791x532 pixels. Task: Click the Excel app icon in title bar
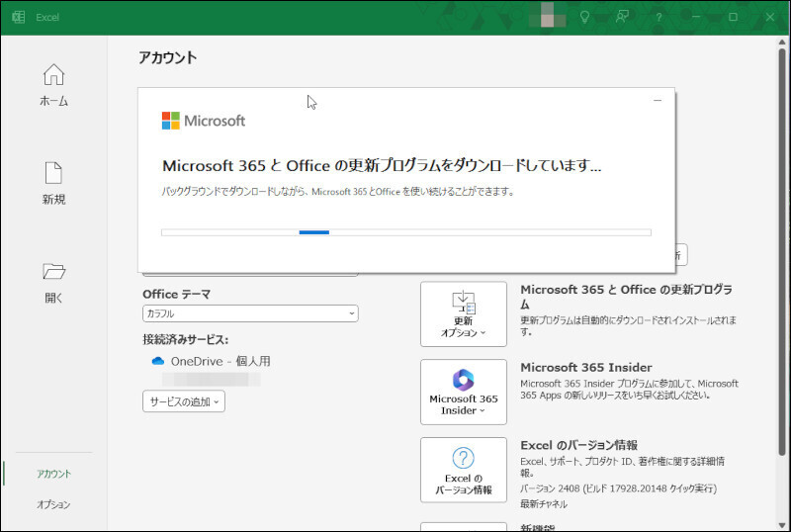point(19,17)
